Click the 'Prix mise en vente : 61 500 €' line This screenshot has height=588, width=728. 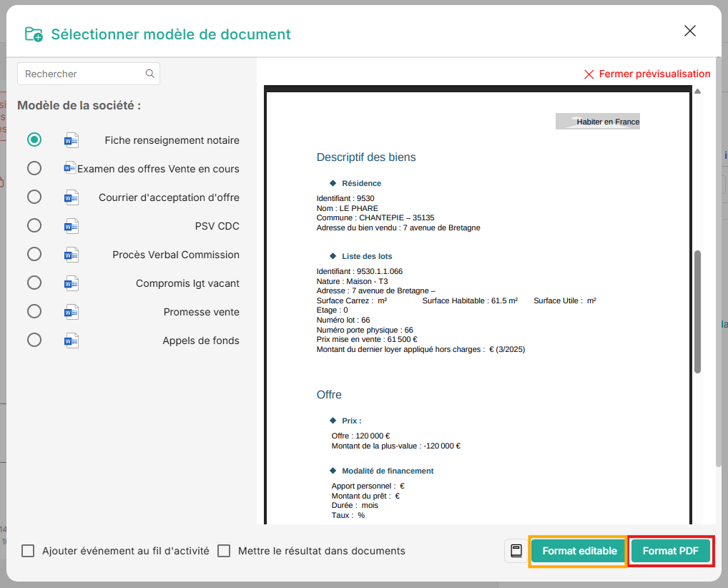367,340
